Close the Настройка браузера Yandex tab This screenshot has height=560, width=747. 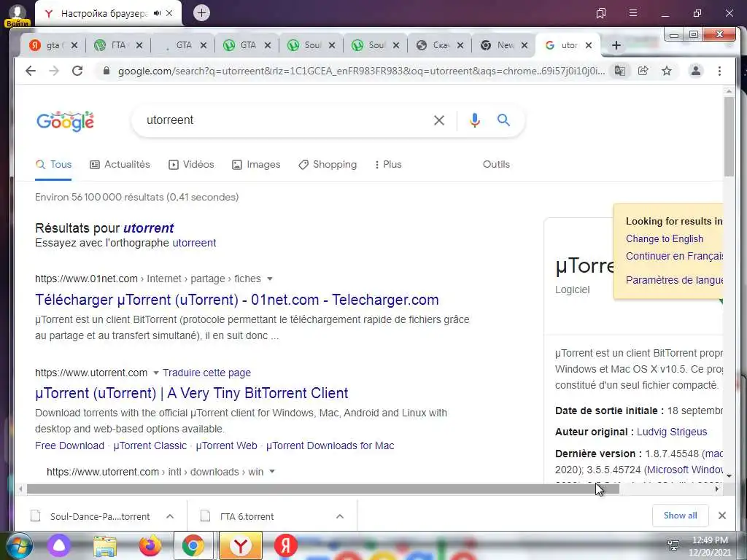point(169,13)
